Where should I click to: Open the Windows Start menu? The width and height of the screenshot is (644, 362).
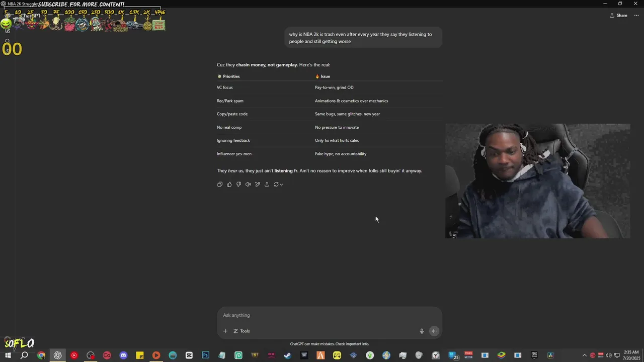8,355
